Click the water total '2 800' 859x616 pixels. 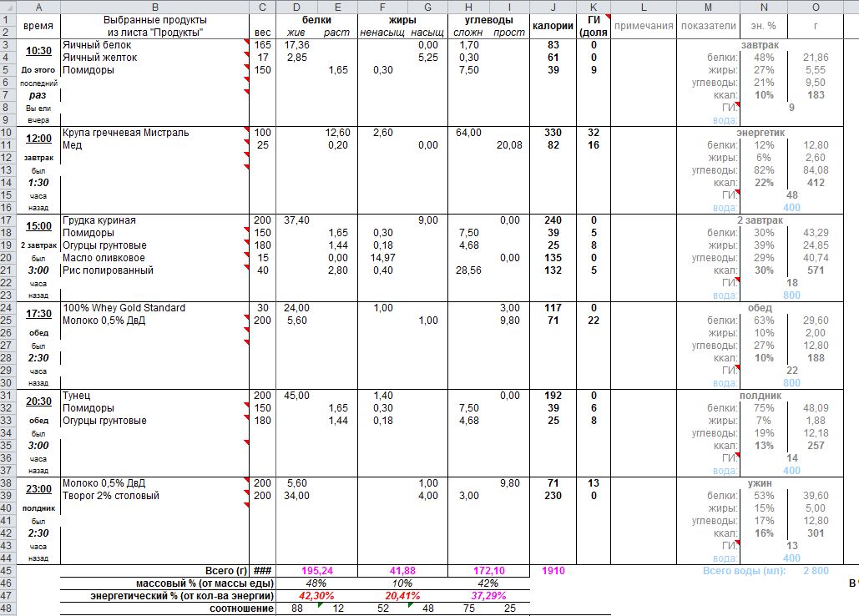coord(816,571)
